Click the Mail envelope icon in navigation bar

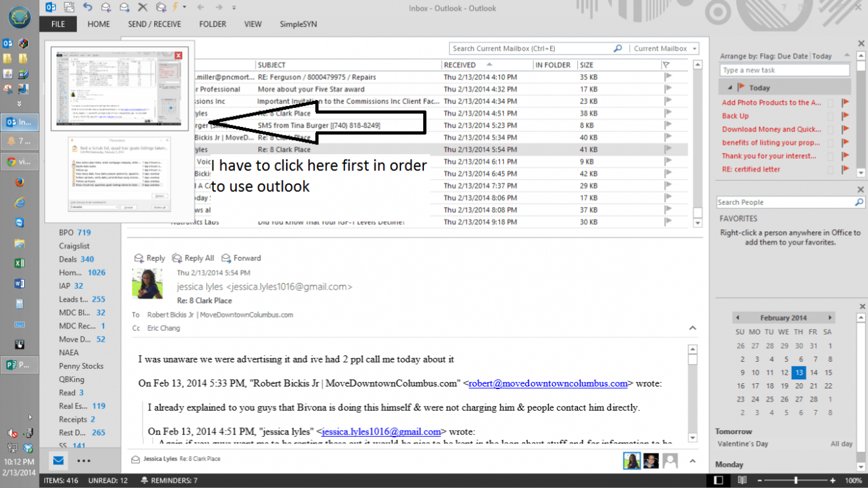click(x=59, y=461)
